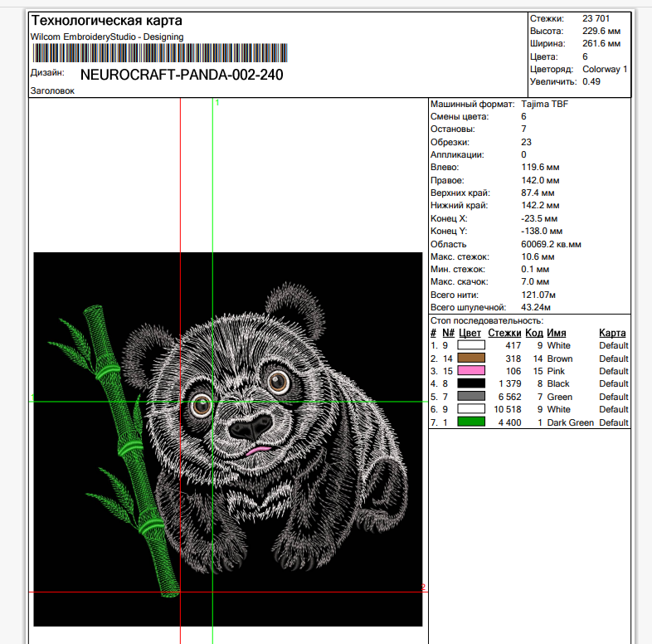652x644 pixels.
Task: Click the "Имя" column header
Action: 557,333
